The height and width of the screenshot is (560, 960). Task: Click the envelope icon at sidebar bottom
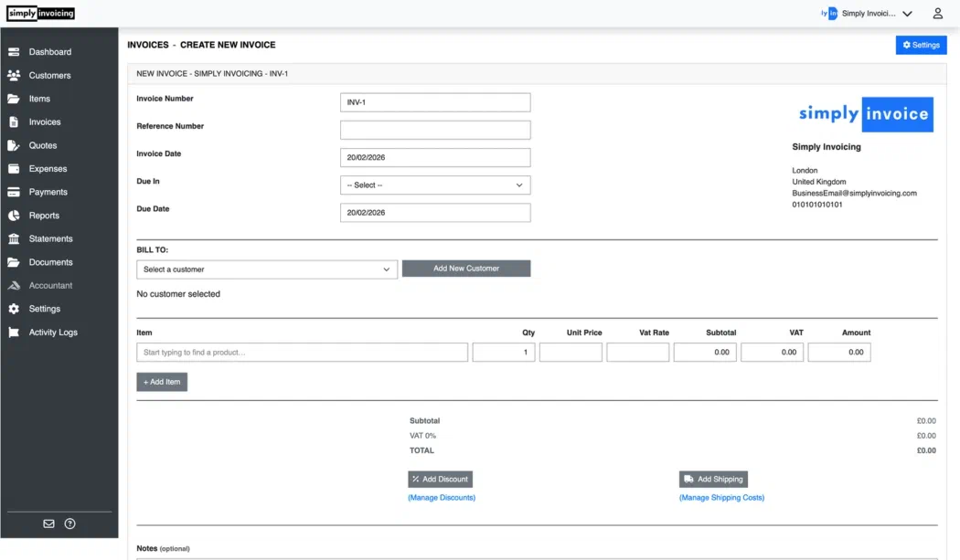click(x=48, y=523)
